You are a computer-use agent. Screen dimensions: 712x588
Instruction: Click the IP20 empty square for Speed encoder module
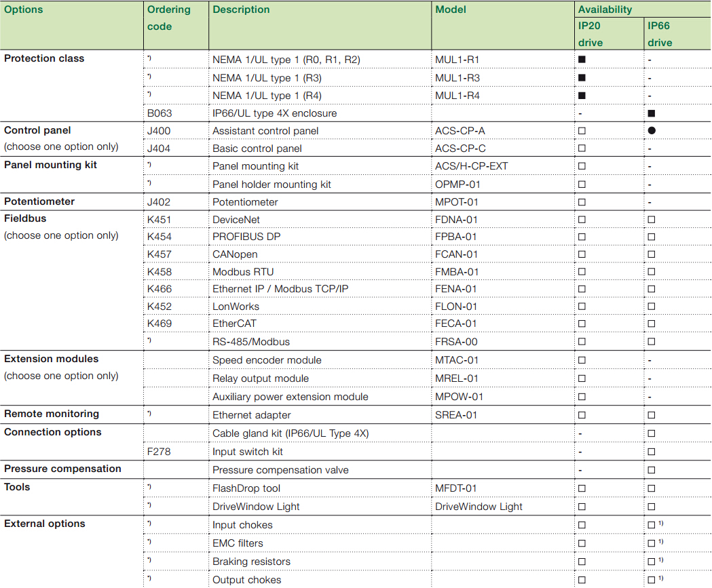point(582,360)
